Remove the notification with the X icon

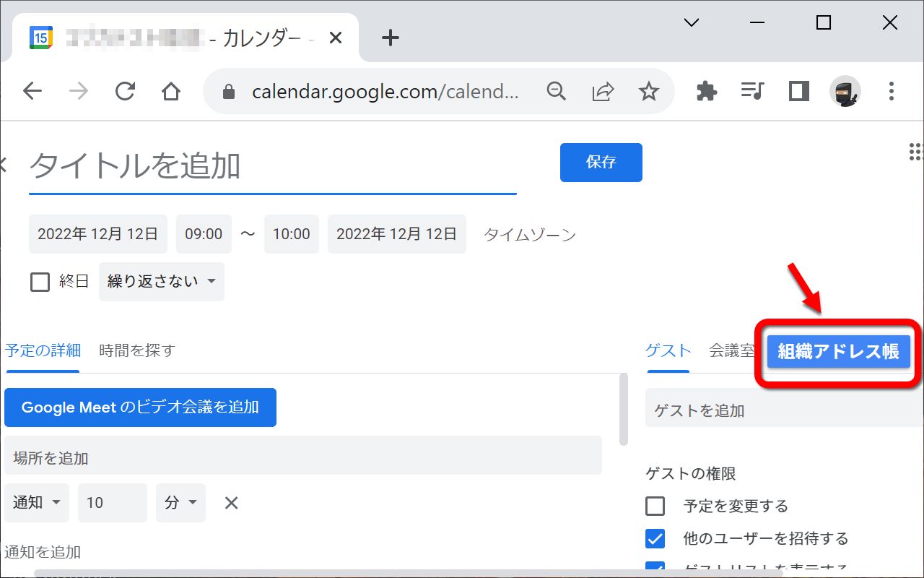click(x=231, y=502)
